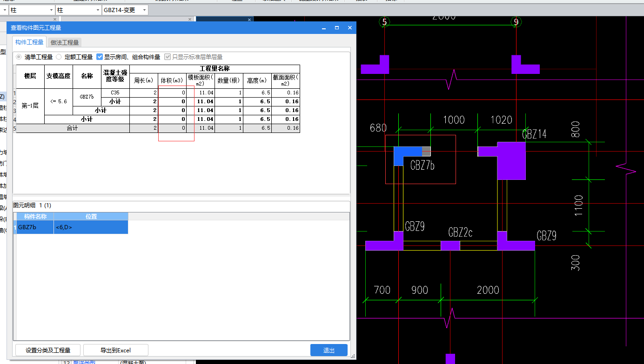Image resolution: width=644 pixels, height=364 pixels.
Task: Click axis bubble 9 in the drawing
Action: click(516, 22)
